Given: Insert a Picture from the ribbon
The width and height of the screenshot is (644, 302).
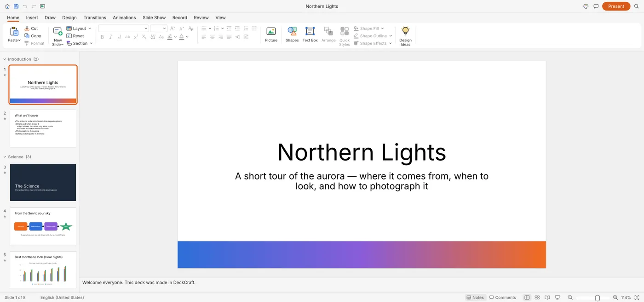Looking at the screenshot, I should tap(271, 35).
